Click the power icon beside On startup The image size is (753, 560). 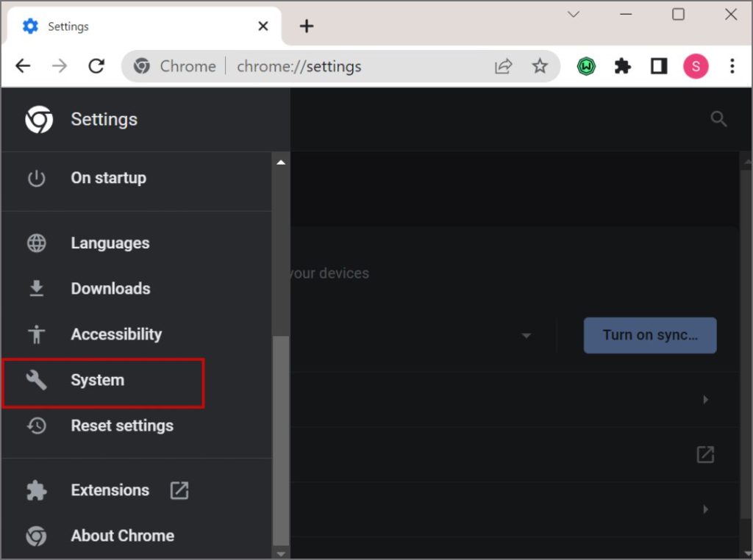pos(37,178)
